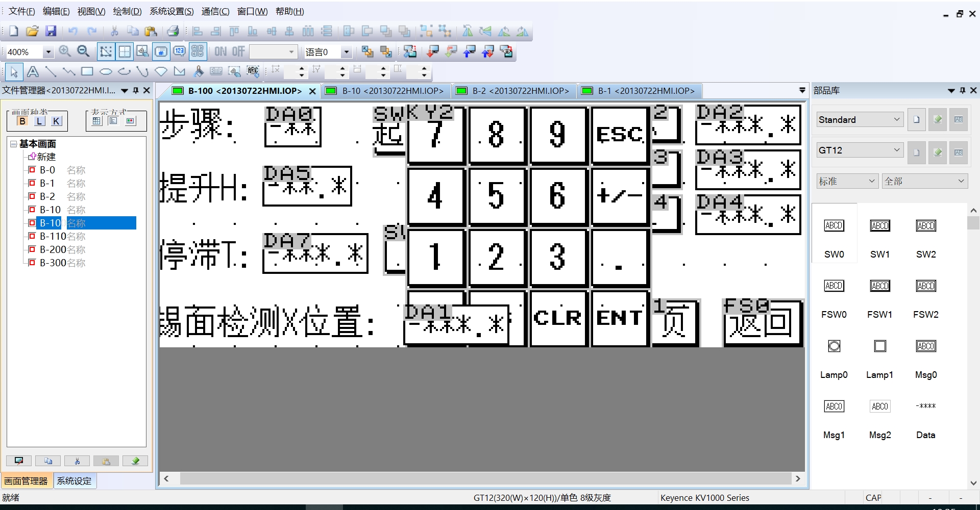Viewport: 980px width, 510px height.
Task: Select the text A drawing tool
Action: [33, 72]
